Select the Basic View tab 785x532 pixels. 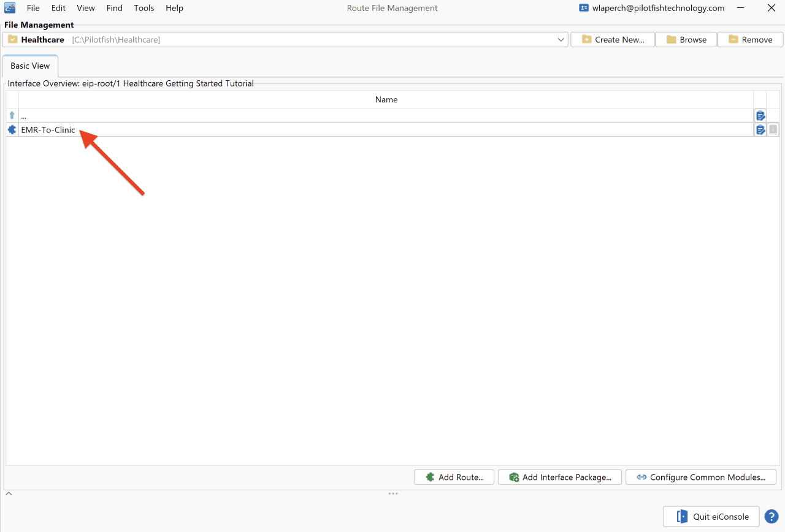pos(30,66)
